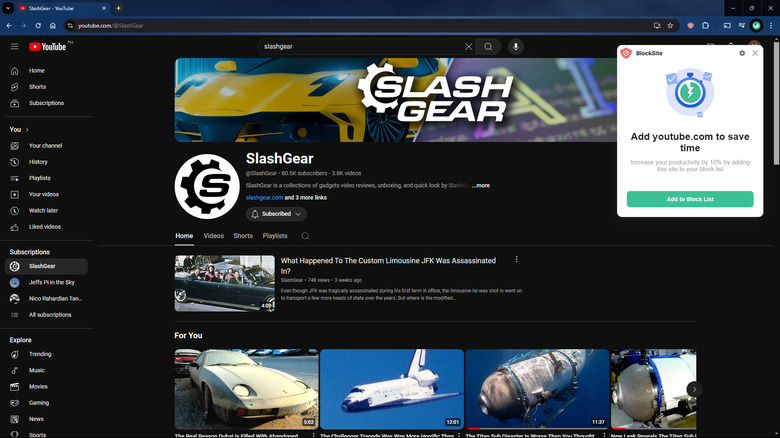Image resolution: width=780 pixels, height=438 pixels.
Task: Click the search magnifier button
Action: [x=488, y=46]
